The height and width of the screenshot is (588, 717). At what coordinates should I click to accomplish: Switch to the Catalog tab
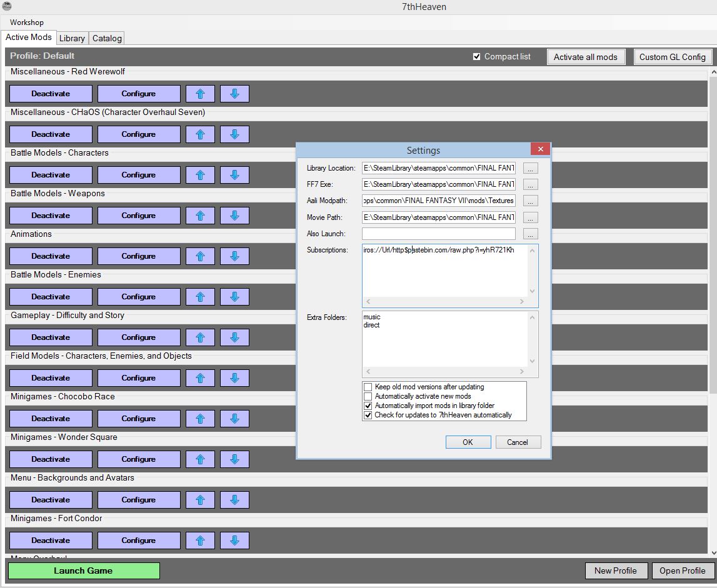tap(107, 38)
